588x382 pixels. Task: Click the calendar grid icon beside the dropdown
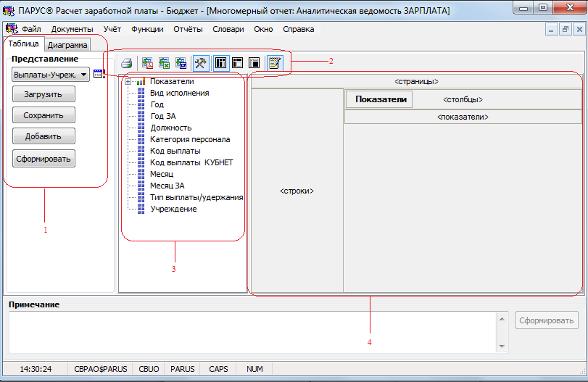[98, 73]
